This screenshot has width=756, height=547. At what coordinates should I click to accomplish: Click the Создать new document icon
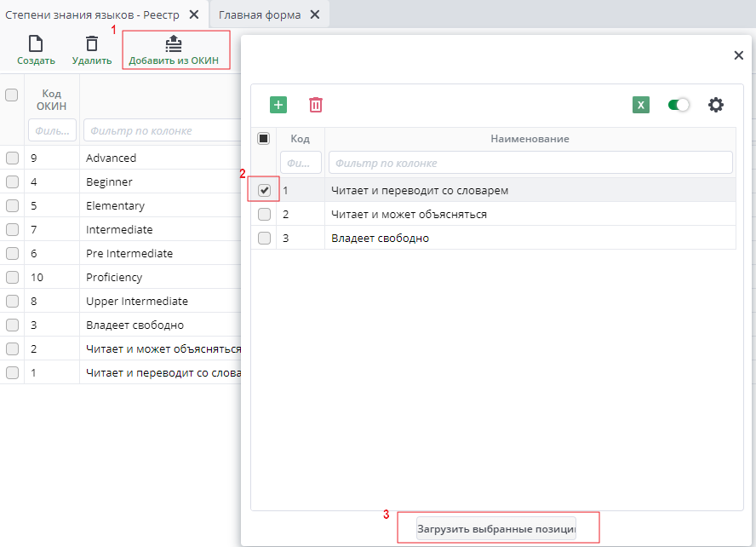tap(36, 44)
